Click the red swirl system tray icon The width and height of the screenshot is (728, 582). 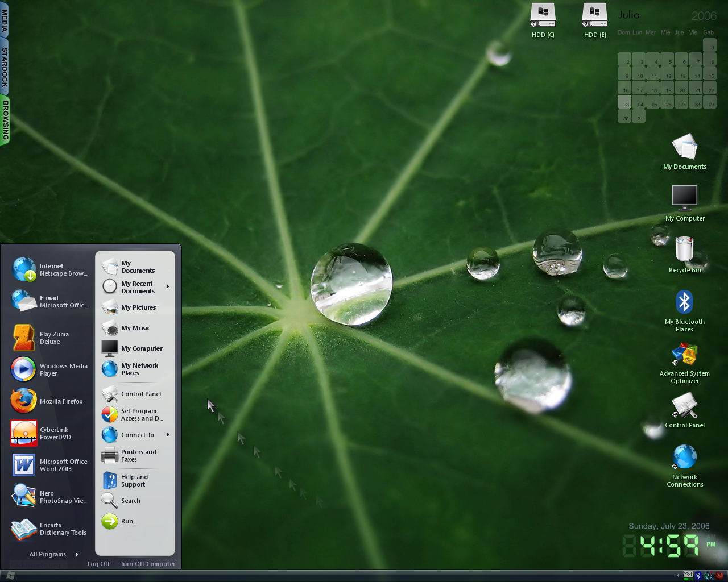[x=719, y=576]
